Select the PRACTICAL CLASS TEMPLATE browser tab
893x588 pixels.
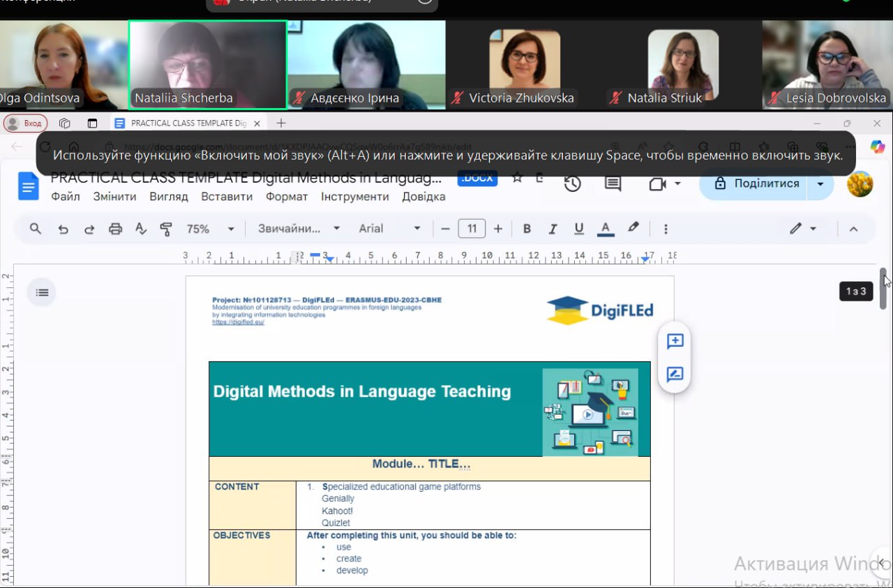[x=187, y=123]
